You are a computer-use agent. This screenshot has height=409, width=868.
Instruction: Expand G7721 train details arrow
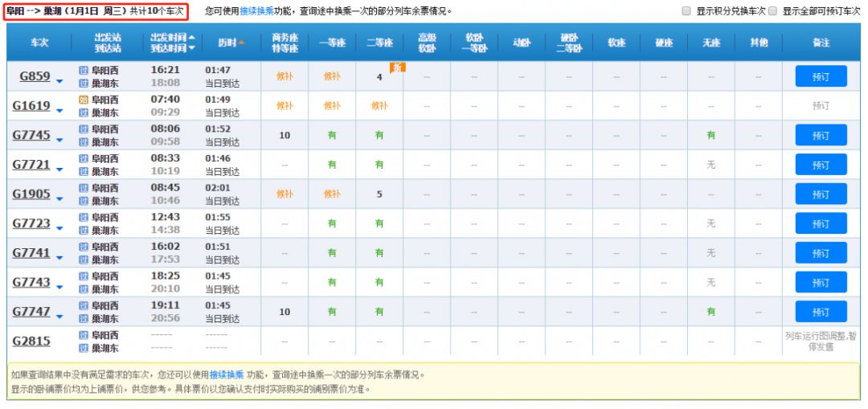click(x=59, y=170)
